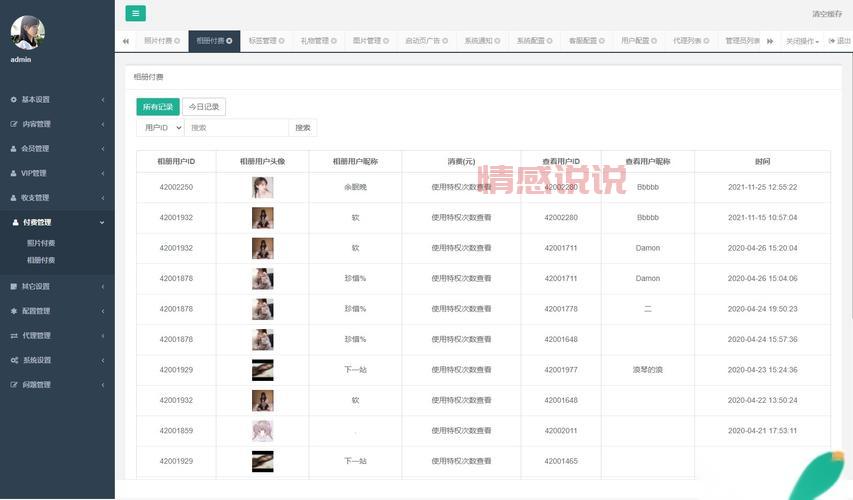The width and height of the screenshot is (853, 500).
Task: Click the timestamp 2020-04-26 15:20:04
Action: click(x=763, y=248)
